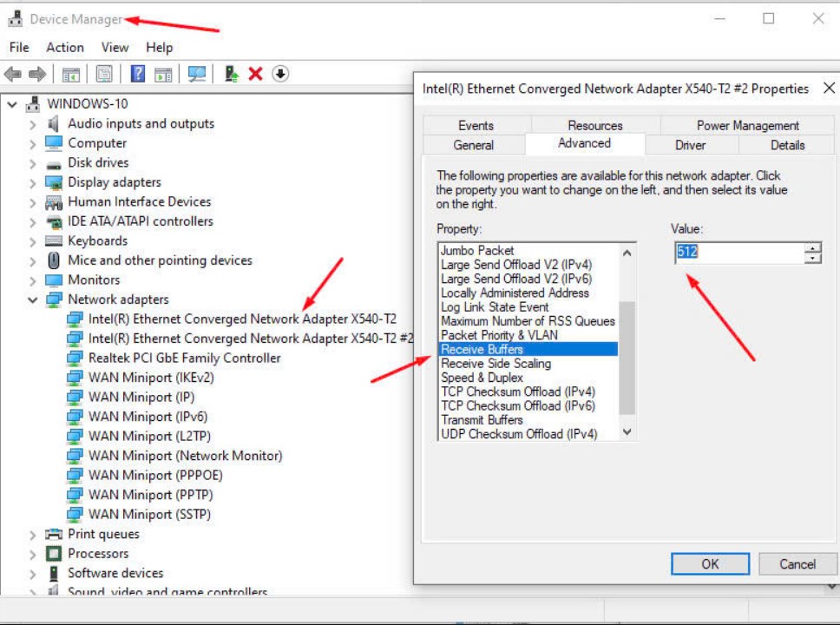The width and height of the screenshot is (840, 625).
Task: Click the Display adapters icon
Action: point(54,183)
